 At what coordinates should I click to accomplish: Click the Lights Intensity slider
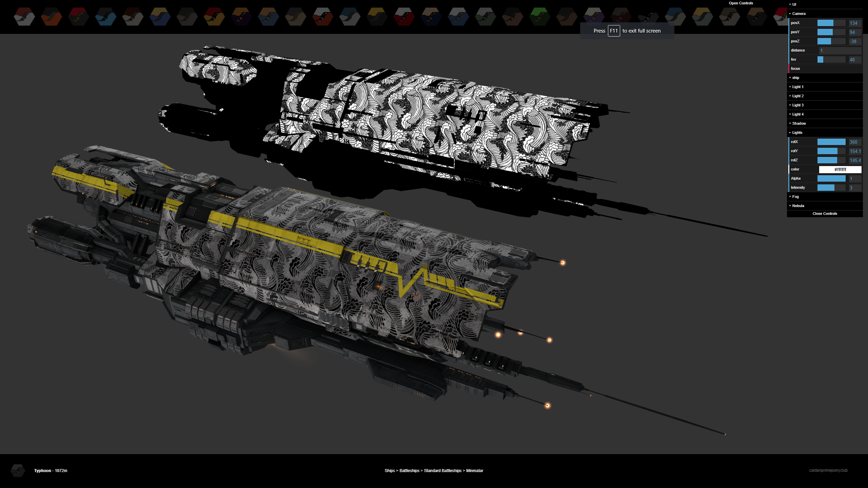[831, 188]
